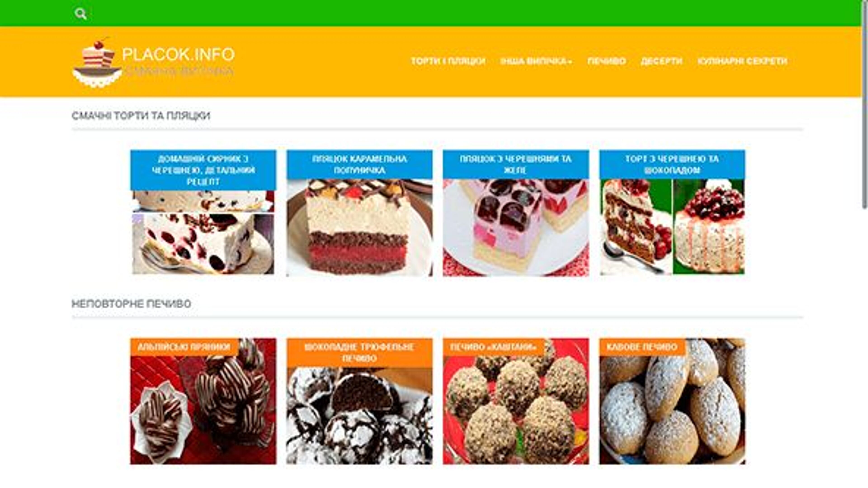
Task: Click the search magnifier icon
Action: (x=80, y=14)
